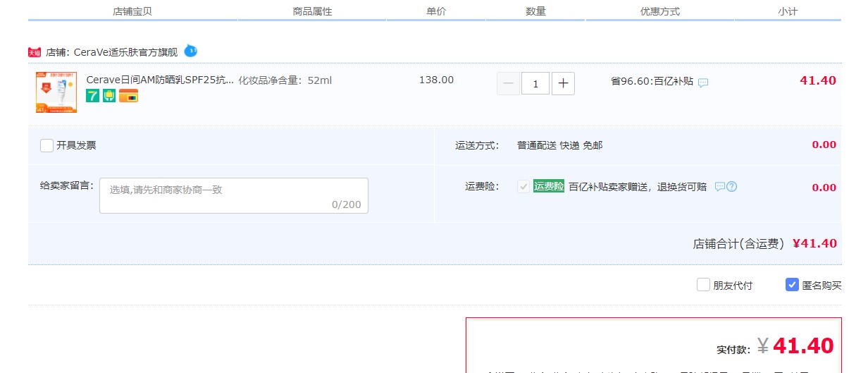Click the red subtotal 41.40 in product row
Screen dimensions: 868x373
(x=818, y=80)
